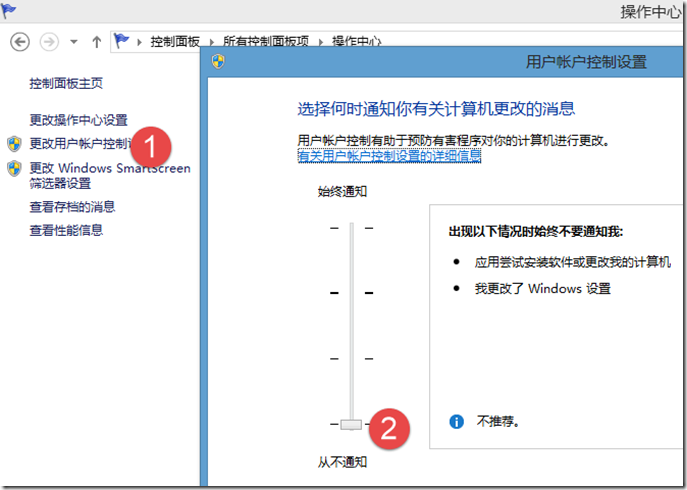Click the 控制面板 breadcrumb
The height and width of the screenshot is (490, 687).
pyautogui.click(x=175, y=42)
